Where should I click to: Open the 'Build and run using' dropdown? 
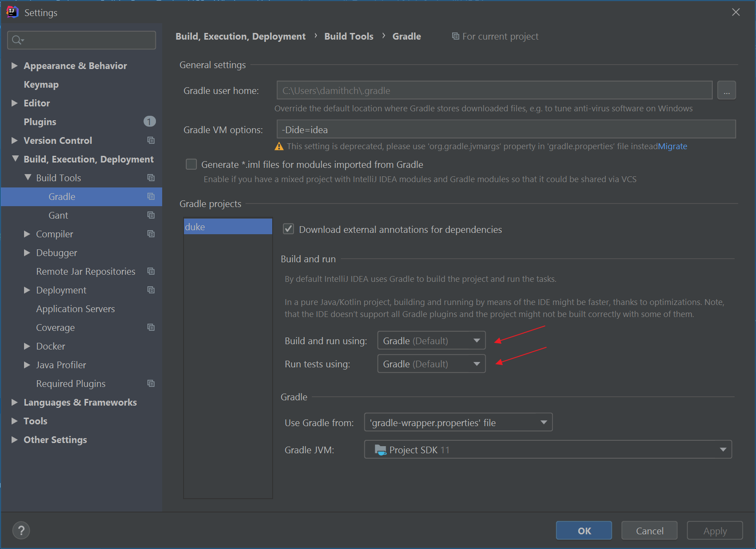coord(430,340)
